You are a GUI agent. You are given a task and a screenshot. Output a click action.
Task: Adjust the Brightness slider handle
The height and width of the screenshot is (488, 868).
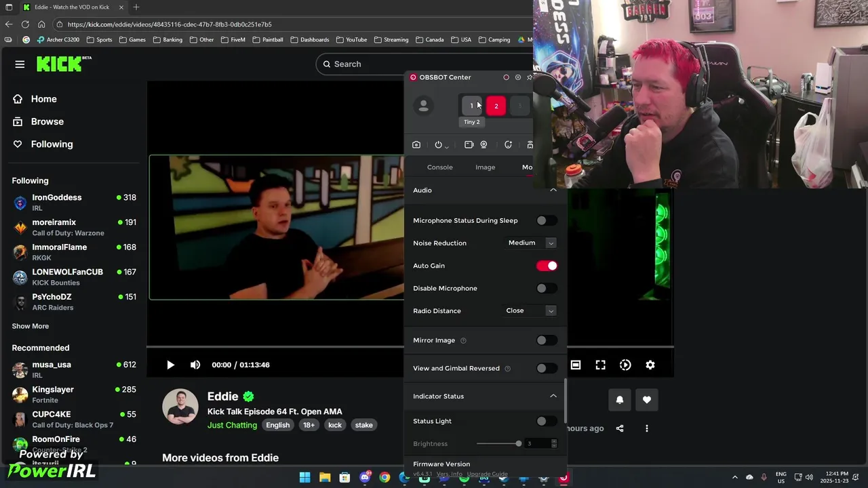point(519,444)
